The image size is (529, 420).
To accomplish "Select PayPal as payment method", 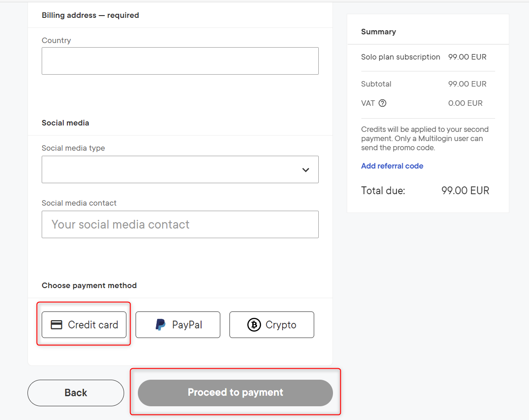I will (x=178, y=325).
